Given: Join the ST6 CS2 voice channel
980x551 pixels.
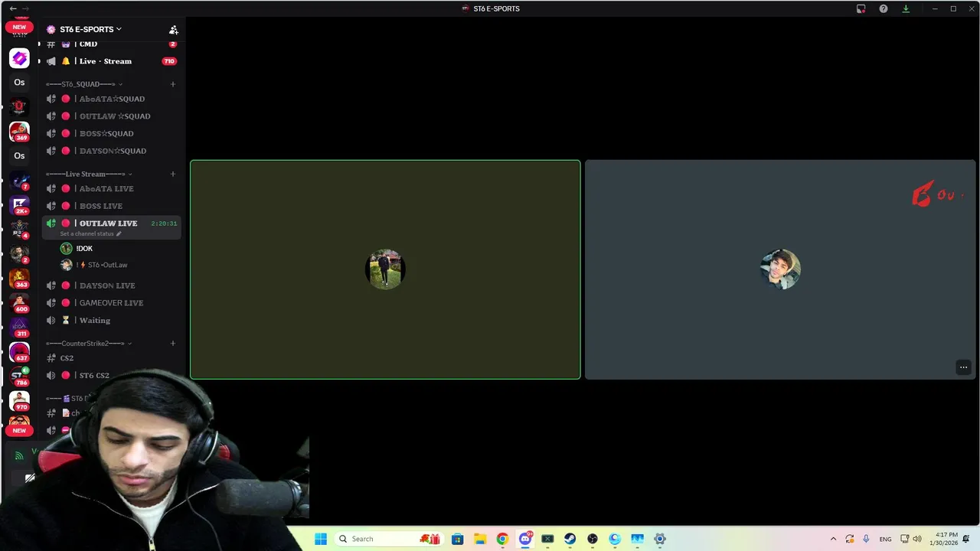Looking at the screenshot, I should (x=94, y=376).
